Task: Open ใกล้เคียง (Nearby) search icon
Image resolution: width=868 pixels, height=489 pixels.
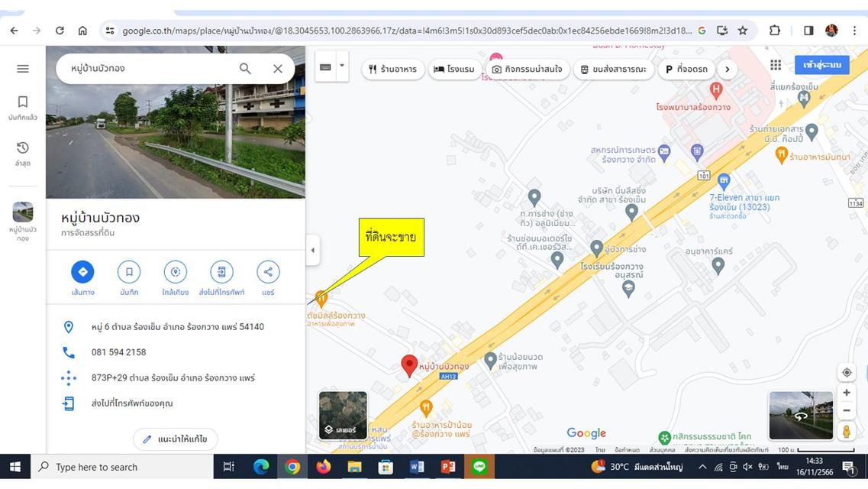Action: point(175,271)
